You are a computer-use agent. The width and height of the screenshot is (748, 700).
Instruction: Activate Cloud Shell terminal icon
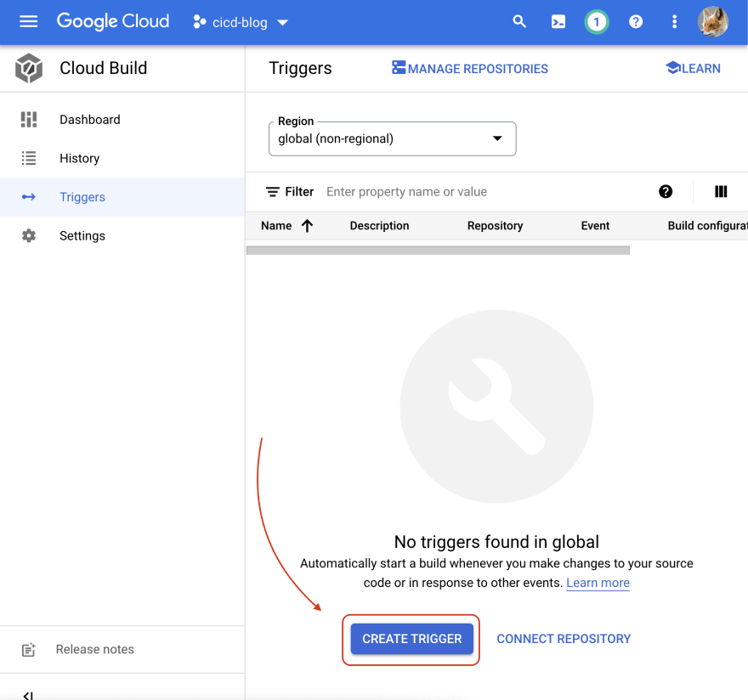tap(558, 22)
